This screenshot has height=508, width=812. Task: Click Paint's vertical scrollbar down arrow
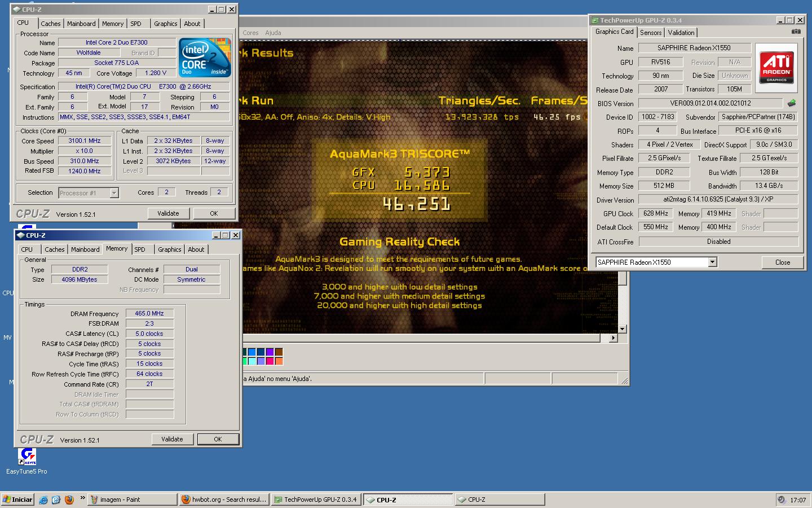(x=623, y=329)
